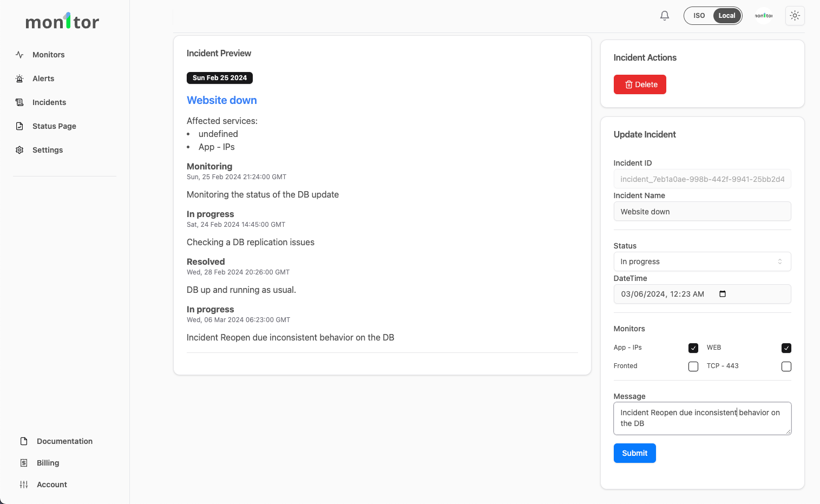
Task: Click 'DB up and running as usual.' text
Action: pyautogui.click(x=241, y=290)
